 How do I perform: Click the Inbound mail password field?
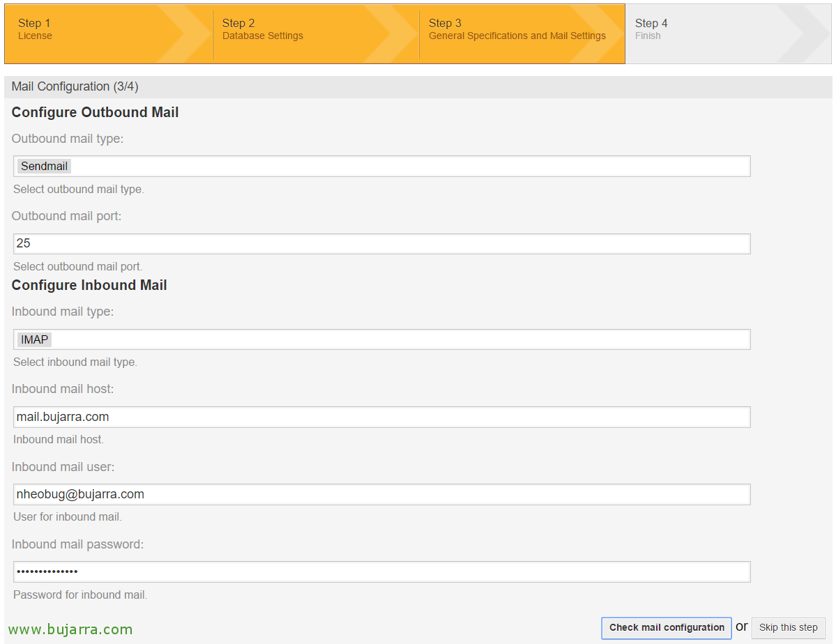(382, 572)
